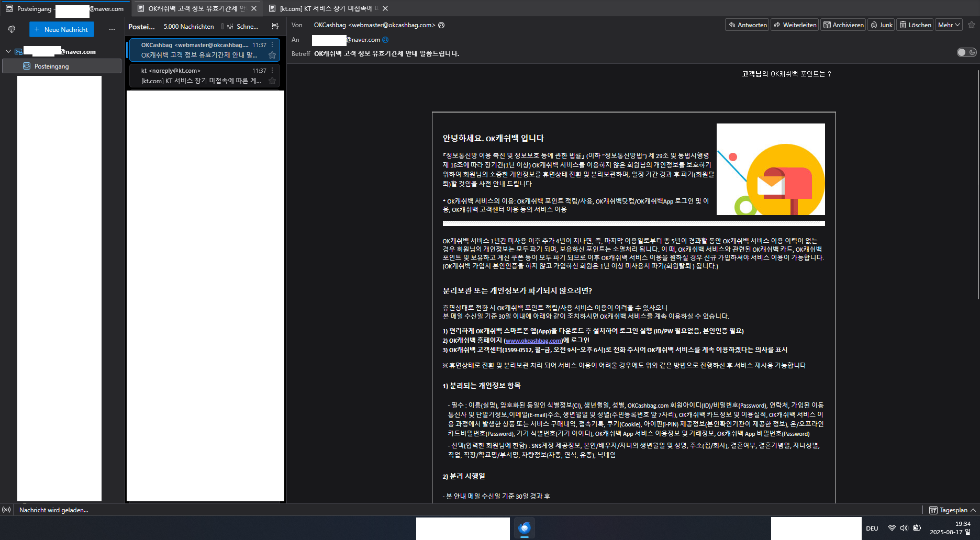980x540 pixels.
Task: Open message list display options icon
Action: click(x=275, y=26)
